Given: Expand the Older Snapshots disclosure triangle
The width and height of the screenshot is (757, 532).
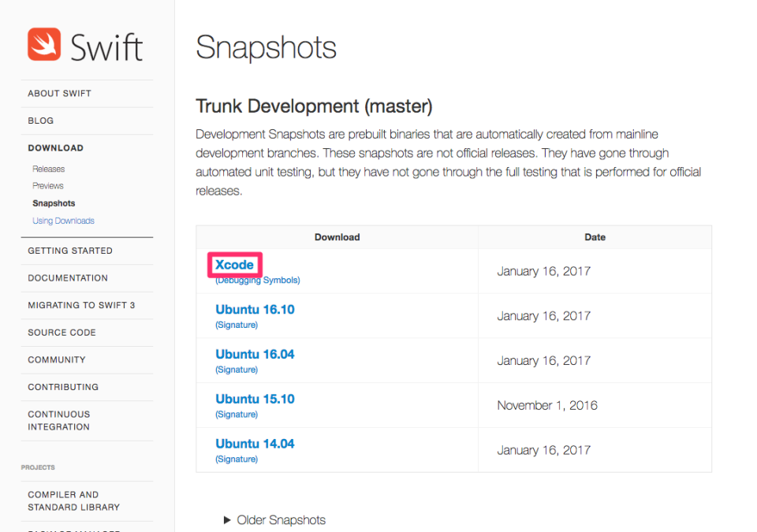Looking at the screenshot, I should (227, 520).
